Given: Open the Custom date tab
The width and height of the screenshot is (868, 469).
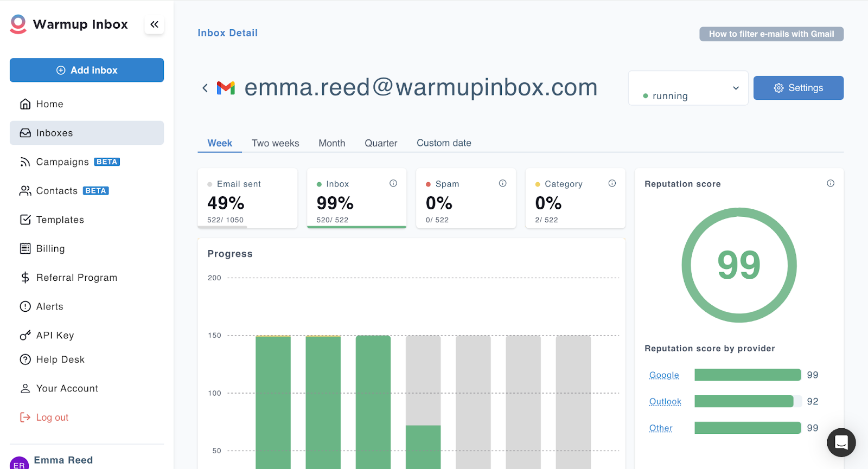Looking at the screenshot, I should pyautogui.click(x=444, y=143).
